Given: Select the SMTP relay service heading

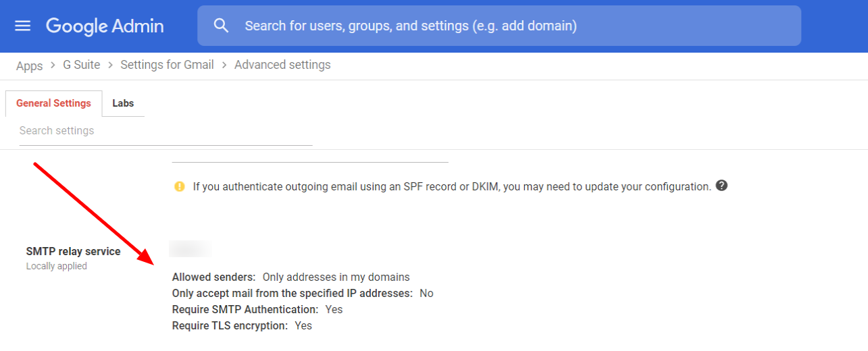Looking at the screenshot, I should [73, 251].
